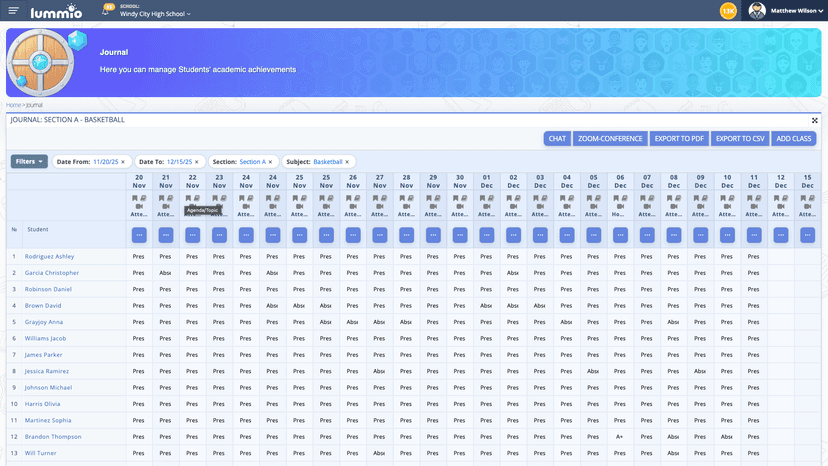Select the A+ grade cell for Brandon Thompson

coord(620,437)
